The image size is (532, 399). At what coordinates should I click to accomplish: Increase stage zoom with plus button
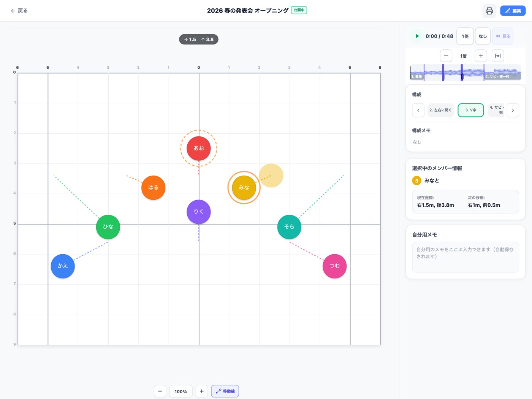(x=202, y=391)
